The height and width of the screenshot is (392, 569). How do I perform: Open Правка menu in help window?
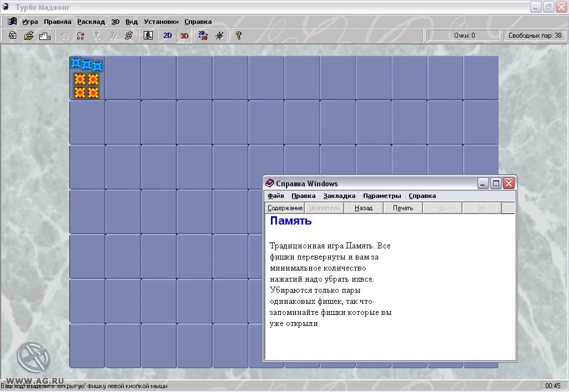[303, 196]
